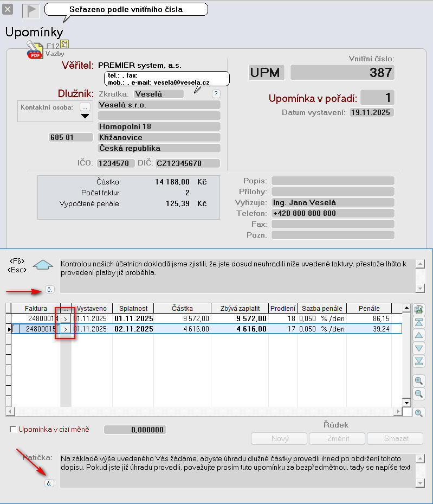Click the č. button below Patička
Image resolution: width=433 pixels, height=504 pixels.
point(50,483)
